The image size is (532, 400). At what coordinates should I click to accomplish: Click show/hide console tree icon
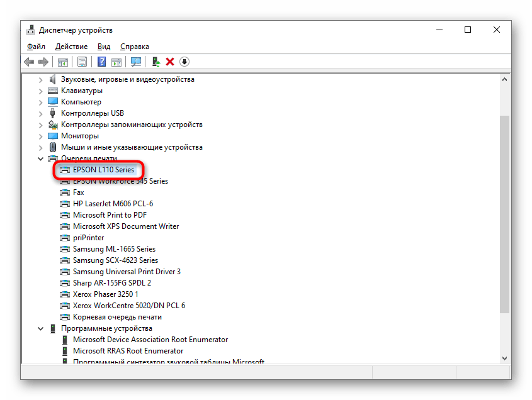tap(62, 62)
